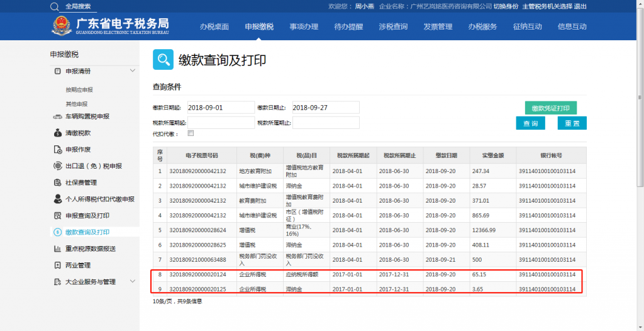
Task: Expand the 大企业服务与管理 chevron
Action: [132, 281]
